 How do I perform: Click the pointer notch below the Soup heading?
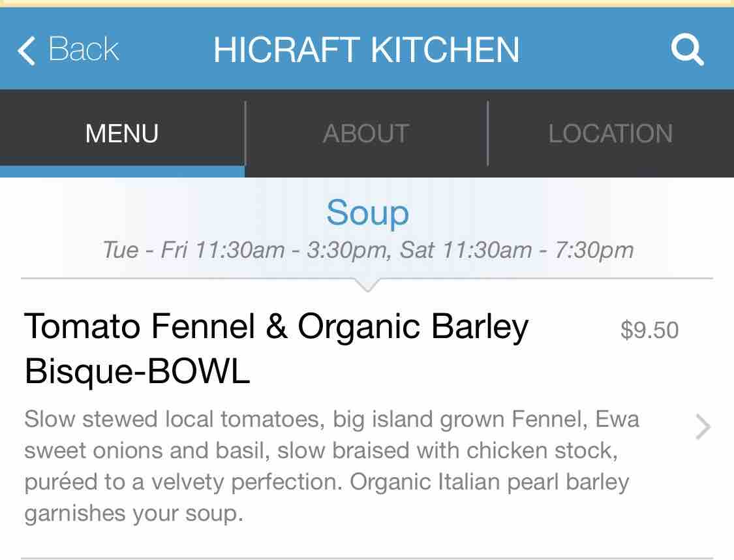pos(367,285)
